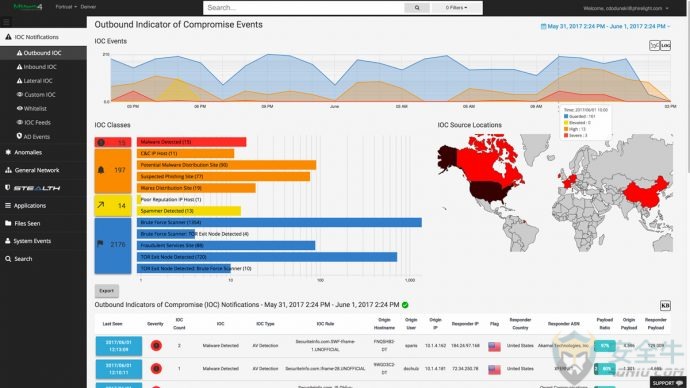Image resolution: width=690 pixels, height=388 pixels.
Task: Toggle the LOG scale button
Action: pyautogui.click(x=665, y=45)
